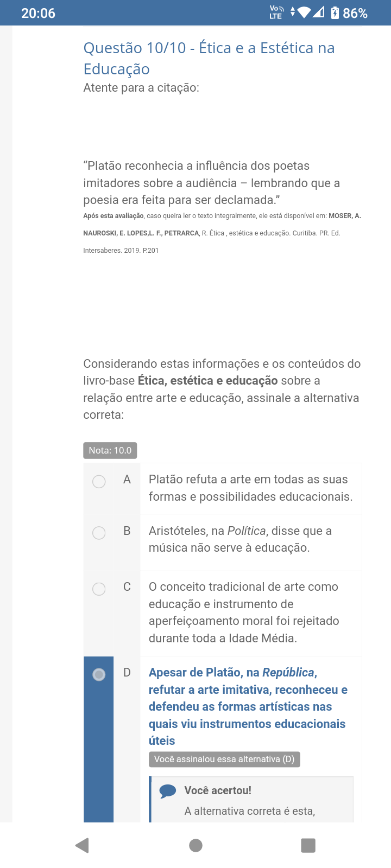This screenshot has height=868, width=391.
Task: Tap 'Você assinalou essa alternativa (D)' label
Action: click(224, 759)
